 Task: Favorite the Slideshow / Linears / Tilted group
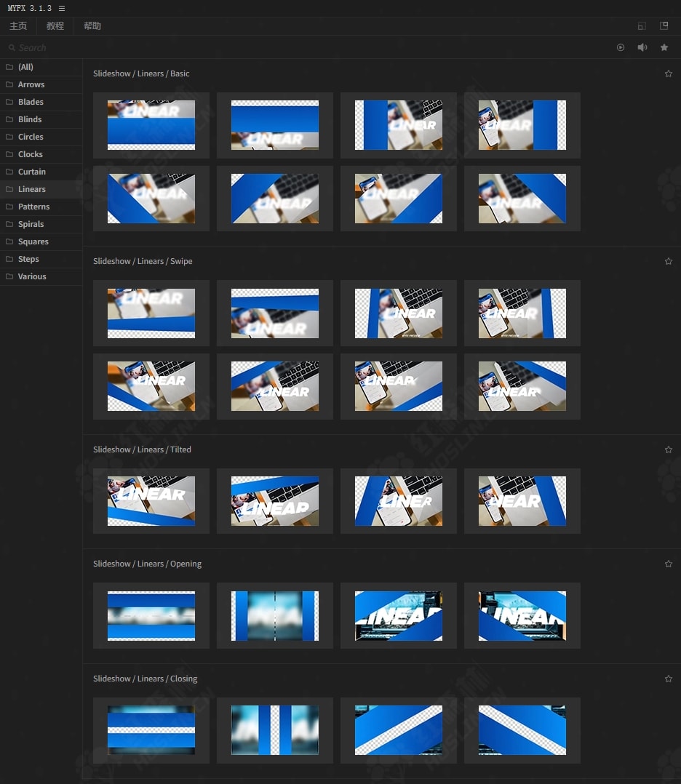pos(669,449)
